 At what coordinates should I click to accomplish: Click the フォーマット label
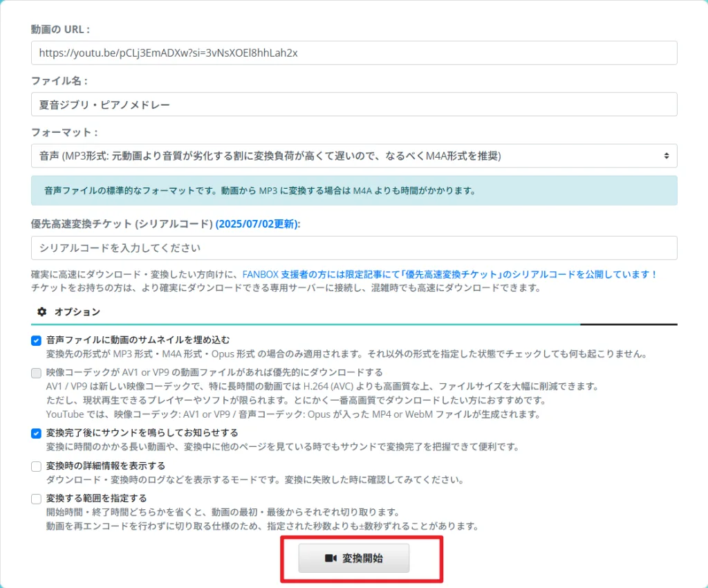tap(64, 132)
